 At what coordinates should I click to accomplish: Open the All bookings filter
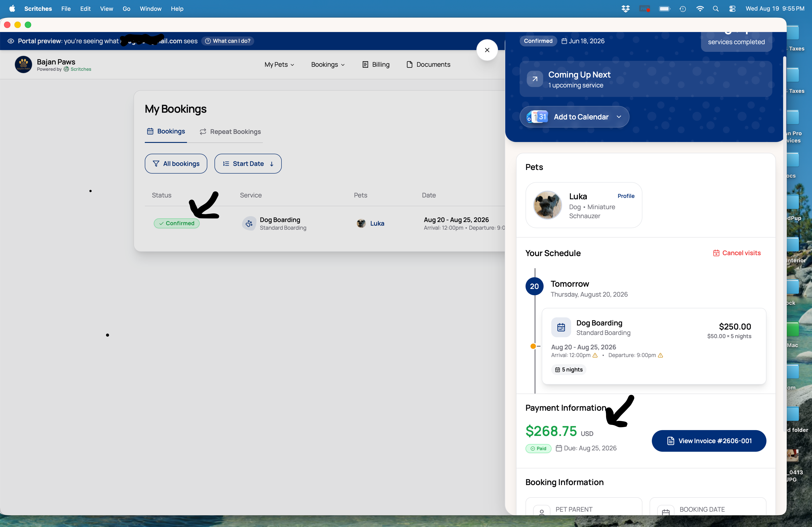[x=176, y=164]
